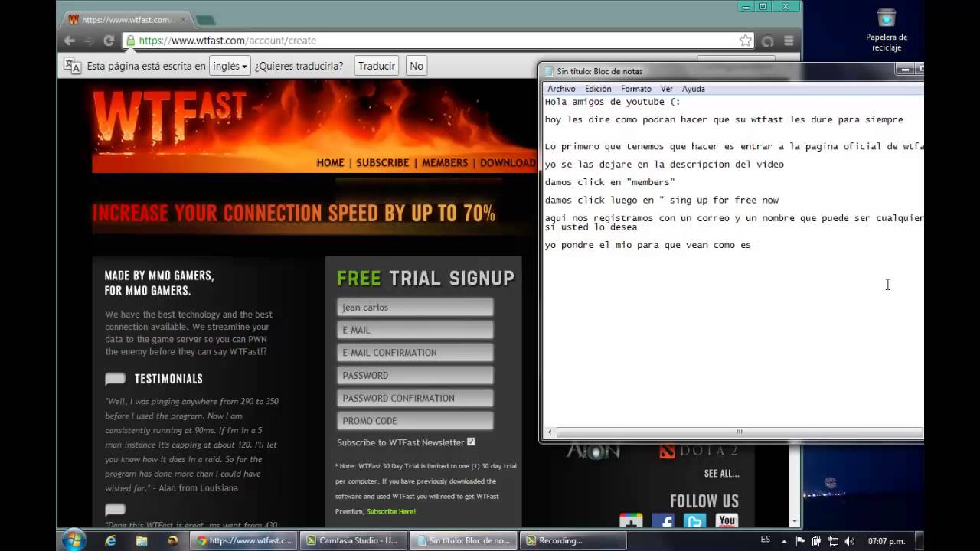Image resolution: width=980 pixels, height=551 pixels.
Task: Launch Internet Explorer from the taskbar
Action: (111, 540)
